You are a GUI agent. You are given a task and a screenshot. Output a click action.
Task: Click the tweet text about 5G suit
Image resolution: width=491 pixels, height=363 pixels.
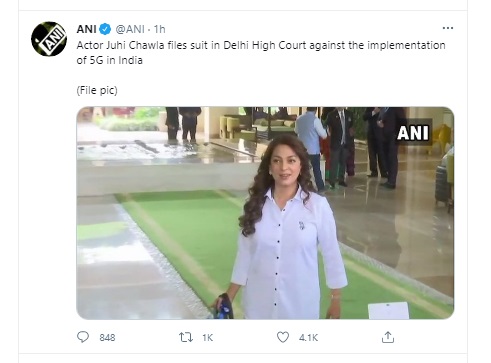tap(261, 53)
